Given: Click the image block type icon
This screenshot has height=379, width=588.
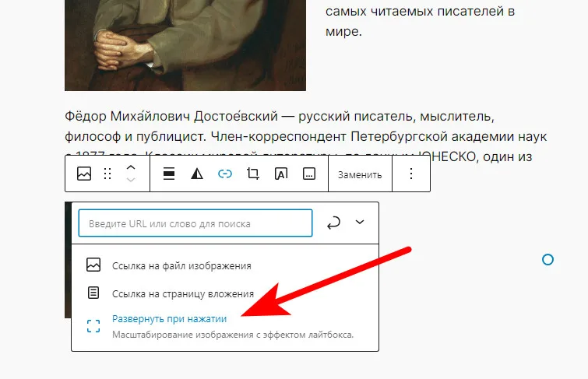Looking at the screenshot, I should [x=84, y=174].
